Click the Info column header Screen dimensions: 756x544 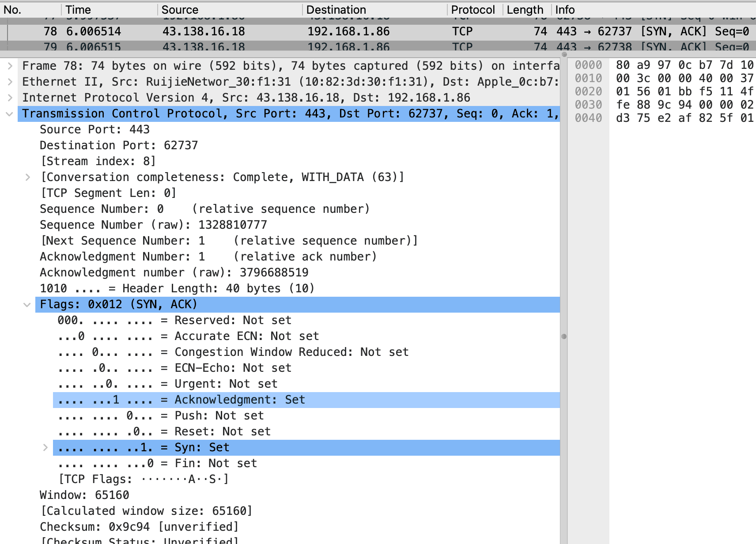point(654,10)
